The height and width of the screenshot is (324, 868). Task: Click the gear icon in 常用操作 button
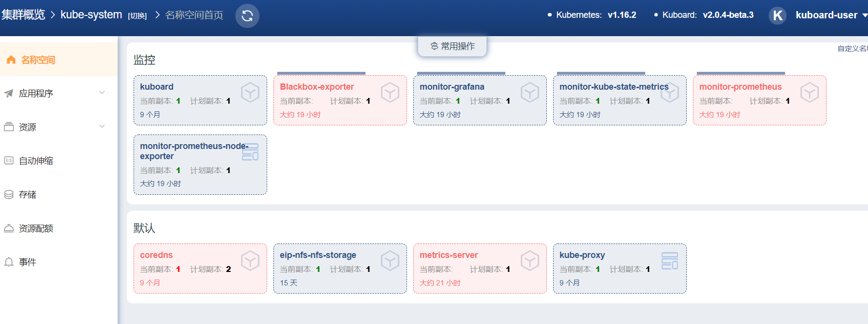[434, 46]
